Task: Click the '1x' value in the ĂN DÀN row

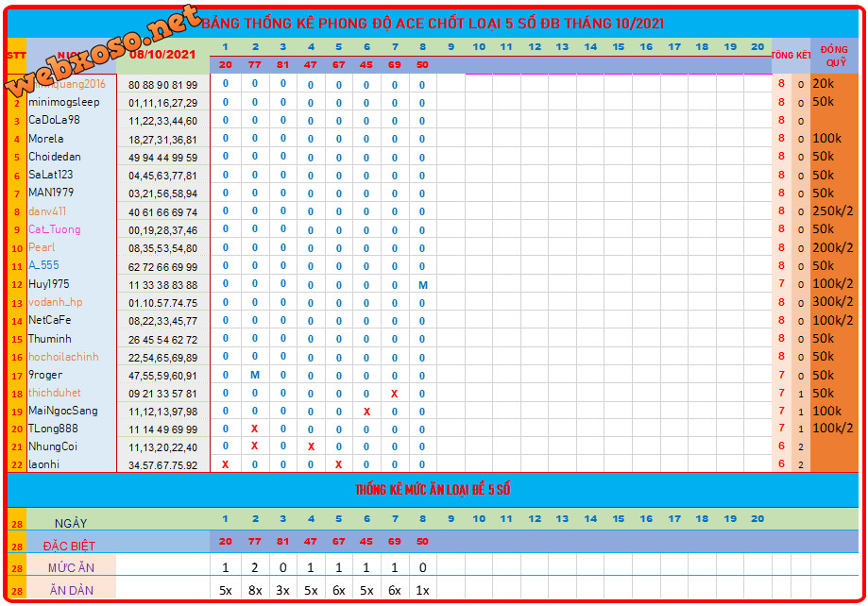Action: click(x=422, y=591)
